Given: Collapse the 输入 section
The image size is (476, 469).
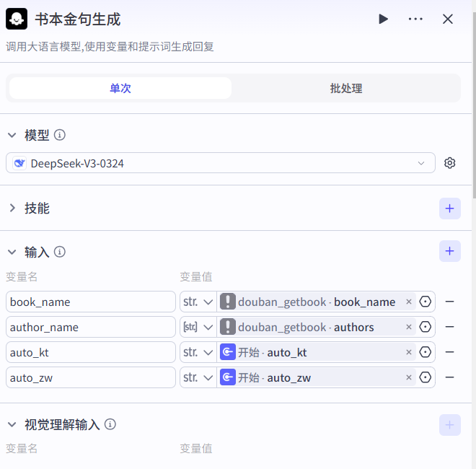Looking at the screenshot, I should pyautogui.click(x=12, y=252).
